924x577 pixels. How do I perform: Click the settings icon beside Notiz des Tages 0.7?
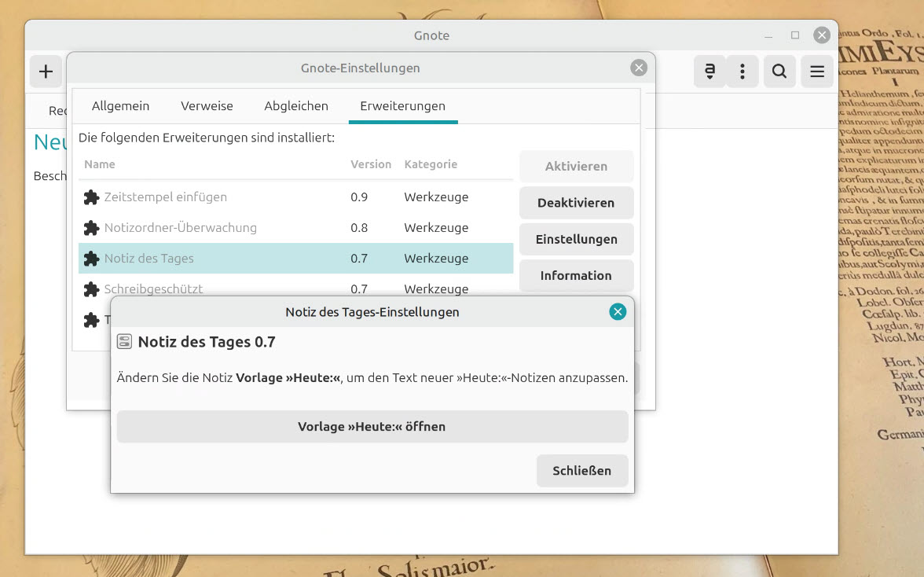(x=124, y=342)
